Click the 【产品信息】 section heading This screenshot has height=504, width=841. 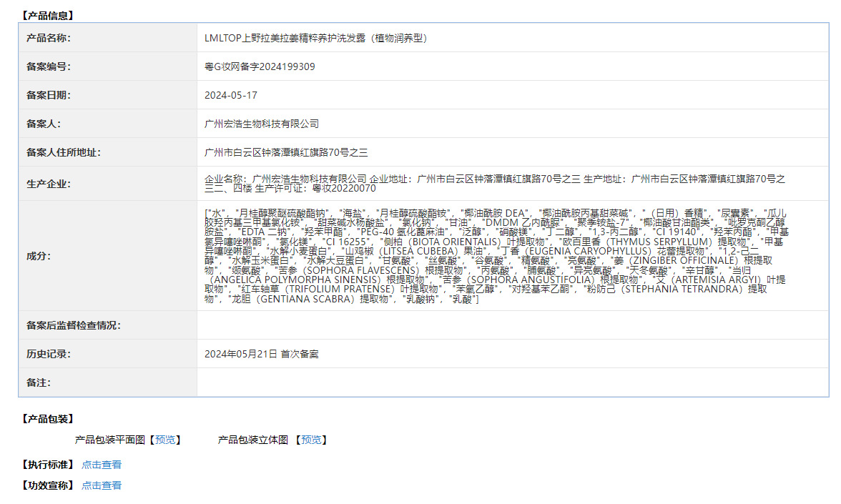[x=48, y=16]
